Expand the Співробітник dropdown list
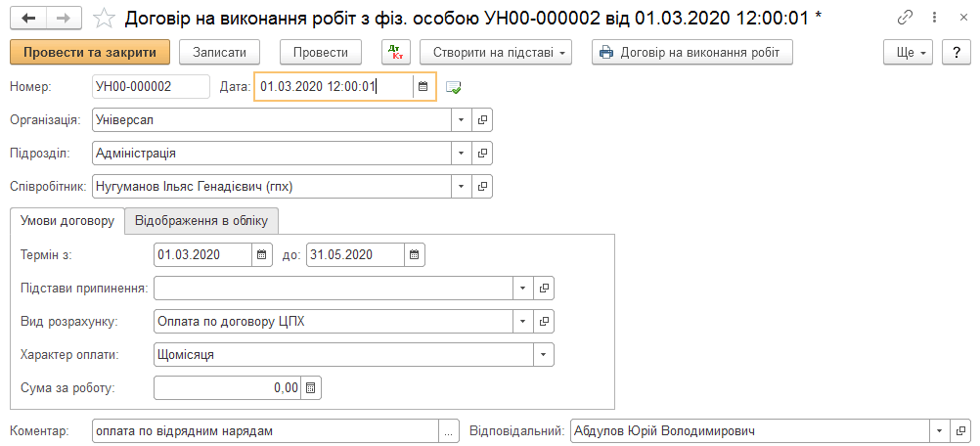 pos(462,186)
